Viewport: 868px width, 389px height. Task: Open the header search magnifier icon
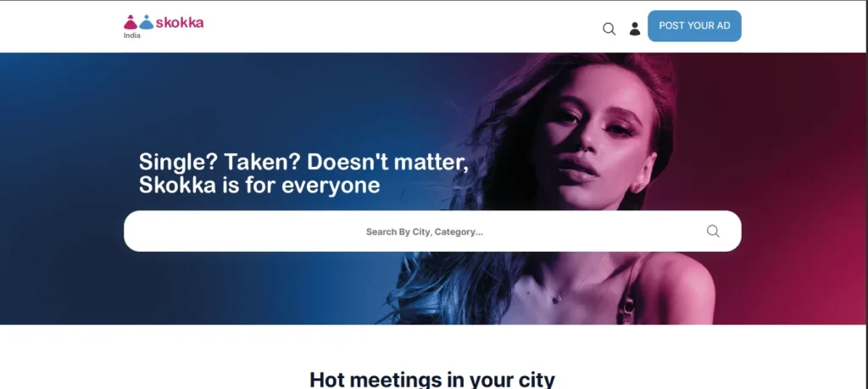[609, 29]
